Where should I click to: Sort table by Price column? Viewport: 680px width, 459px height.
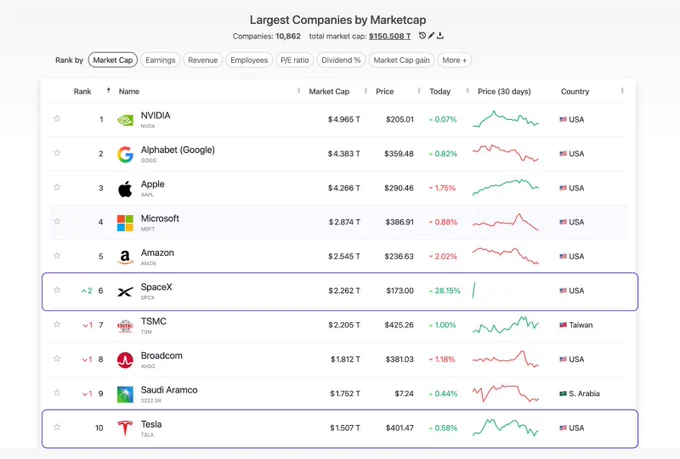pos(419,91)
